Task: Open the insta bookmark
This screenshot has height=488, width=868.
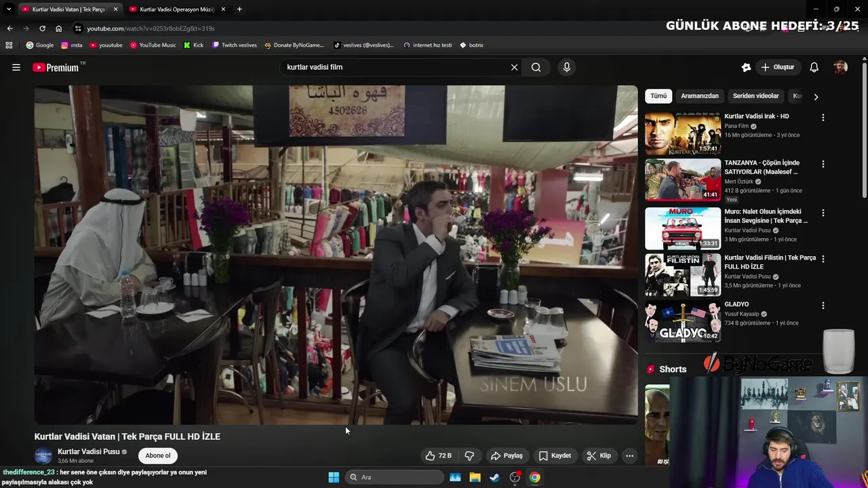Action: point(72,45)
